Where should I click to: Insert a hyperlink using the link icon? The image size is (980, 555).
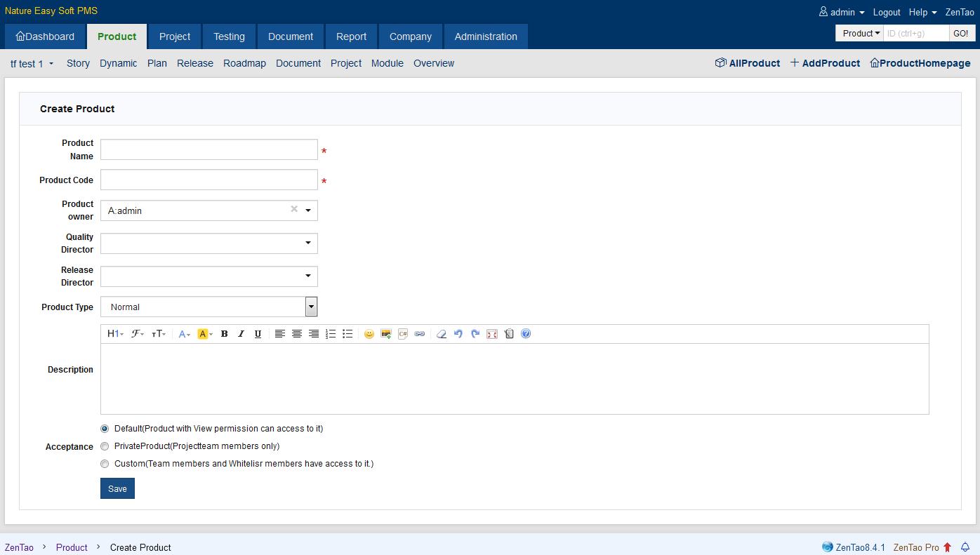(x=420, y=334)
